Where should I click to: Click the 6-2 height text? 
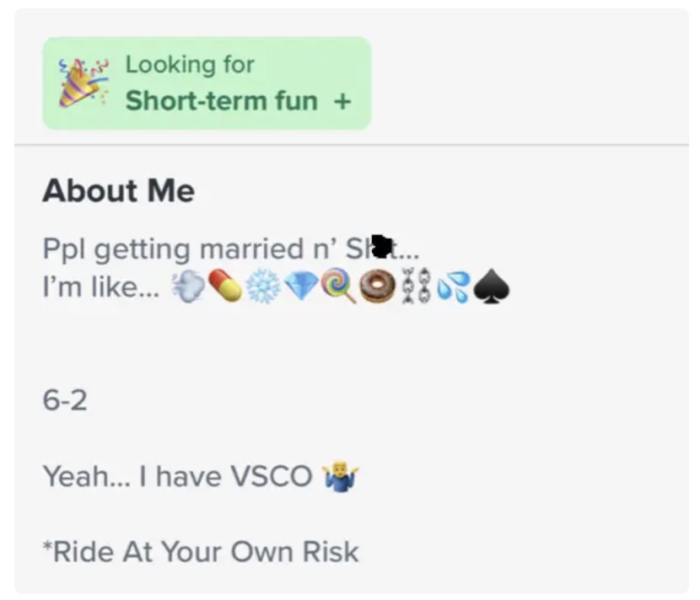pyautogui.click(x=65, y=400)
